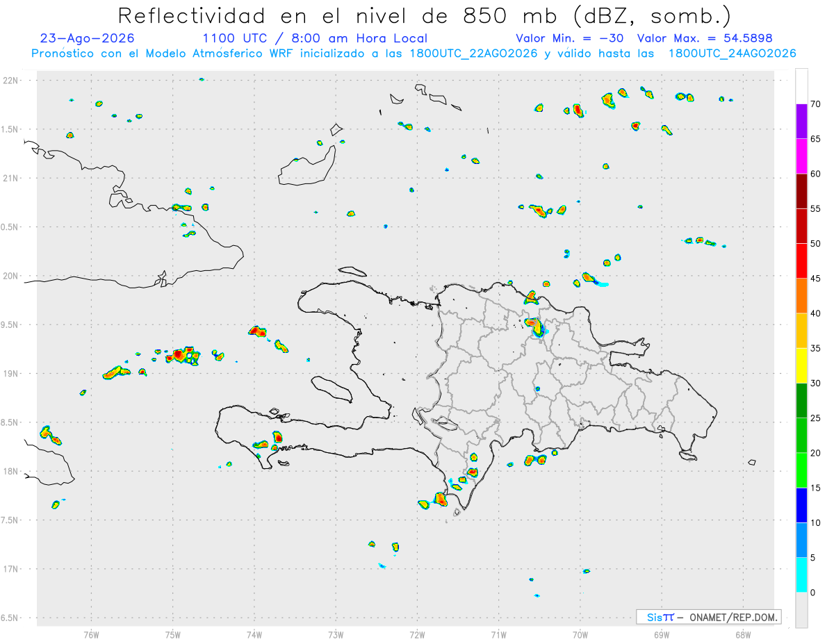Click the map title 'Reflectividad en el nivel de 850 mb'
Screen dimensions: 834x644
tap(341, 15)
